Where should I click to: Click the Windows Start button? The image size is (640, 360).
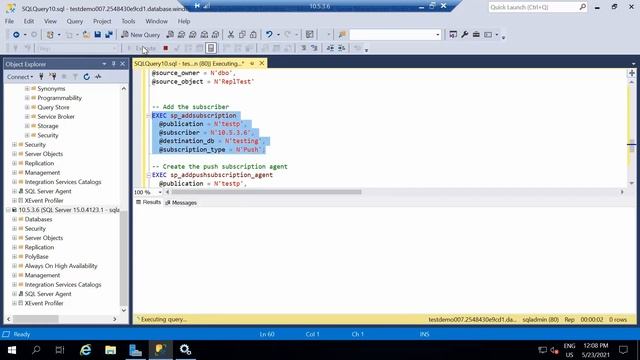pyautogui.click(x=12, y=350)
